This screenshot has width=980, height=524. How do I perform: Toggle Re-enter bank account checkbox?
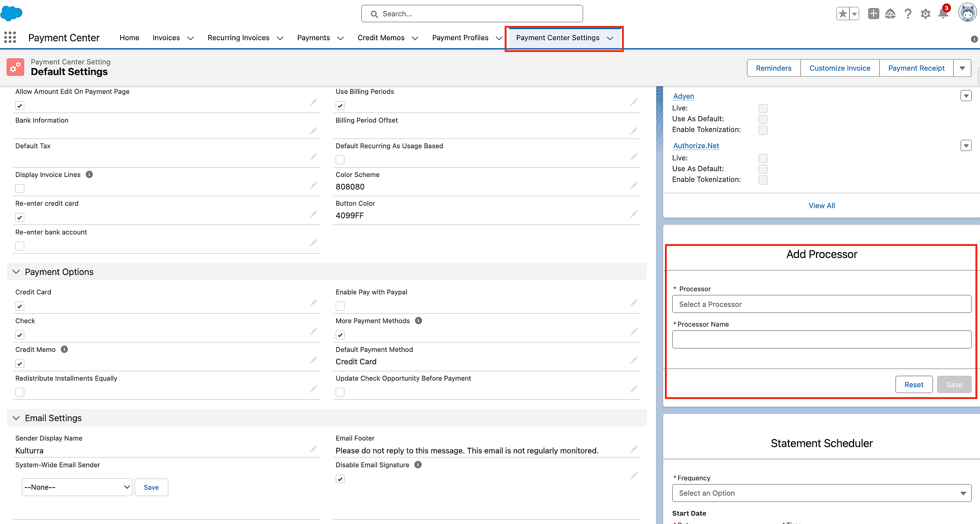click(20, 246)
